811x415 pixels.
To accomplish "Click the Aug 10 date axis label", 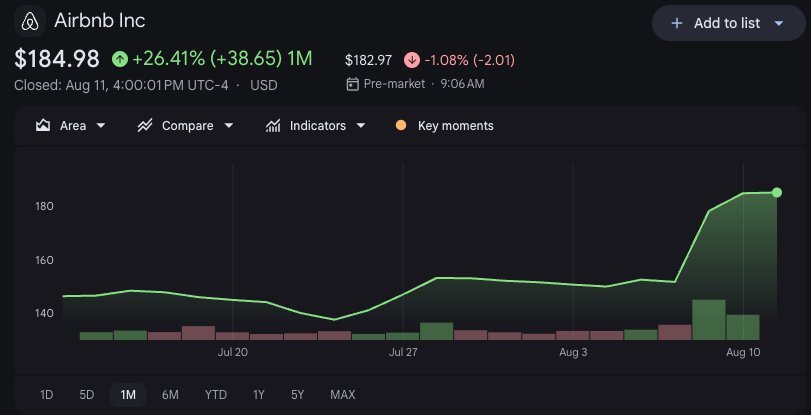I will 743,352.
